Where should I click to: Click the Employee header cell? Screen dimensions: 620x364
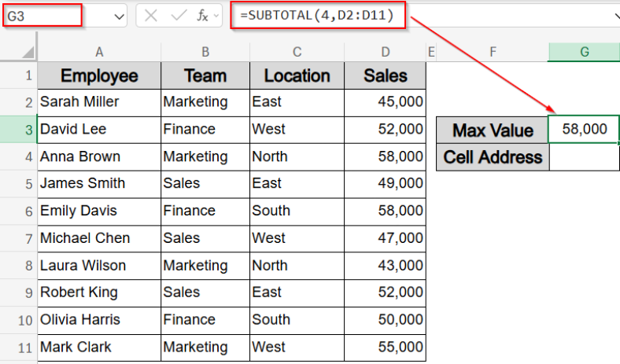pyautogui.click(x=99, y=76)
